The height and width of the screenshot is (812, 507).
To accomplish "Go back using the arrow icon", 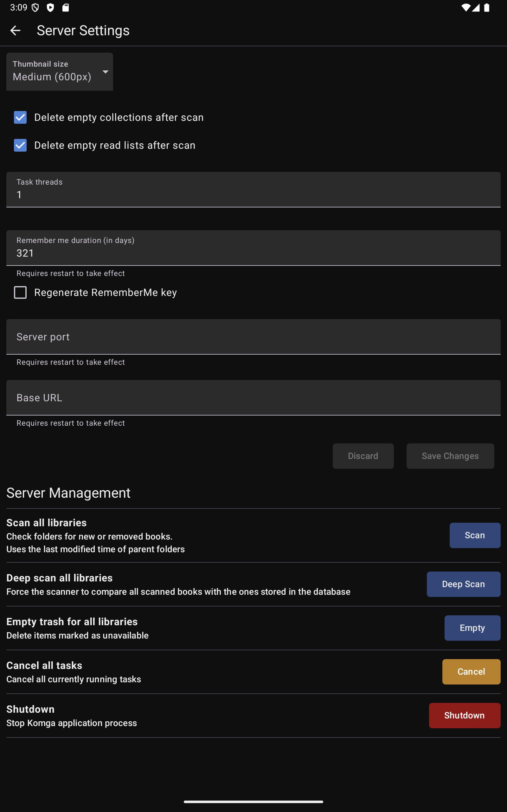I will pos(15,30).
